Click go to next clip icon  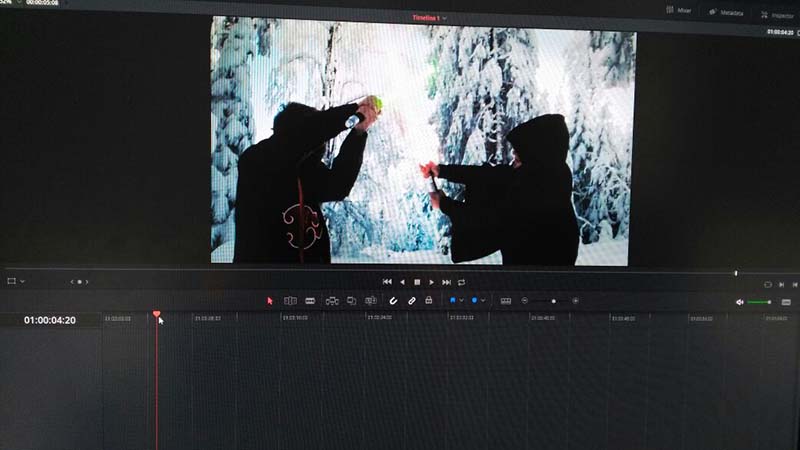click(782, 285)
